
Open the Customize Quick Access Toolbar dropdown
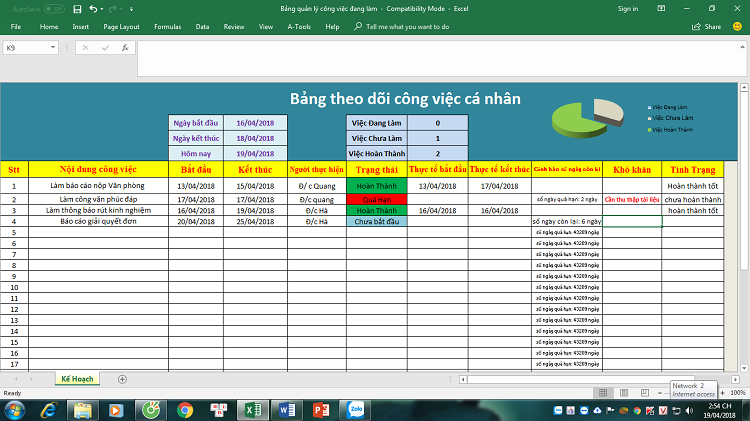click(x=132, y=9)
